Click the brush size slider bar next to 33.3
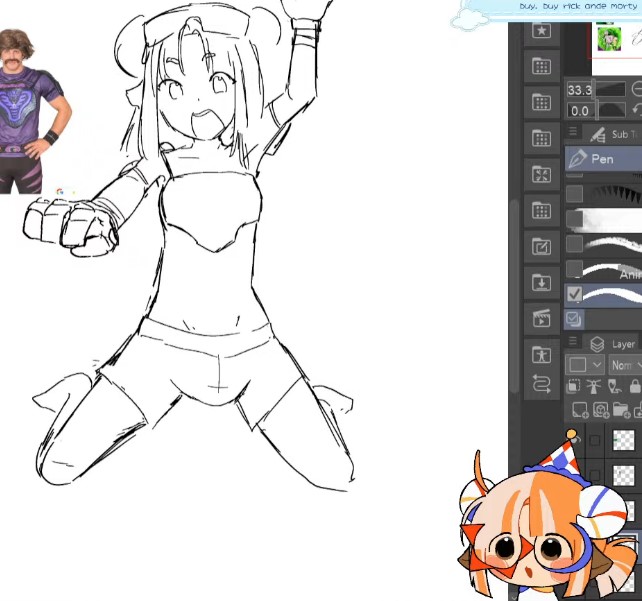The image size is (642, 601). [611, 89]
